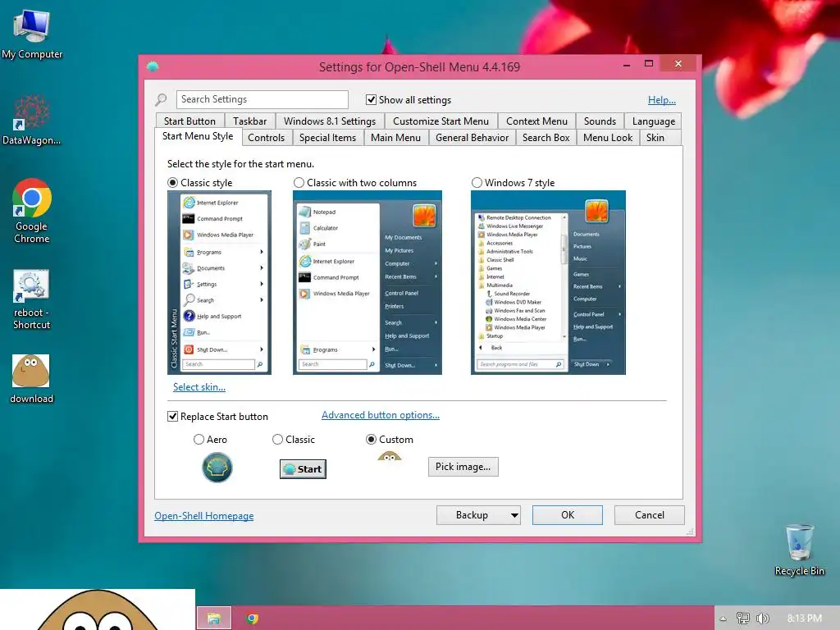Click into the Search Settings field
840x630 pixels.
tap(262, 99)
